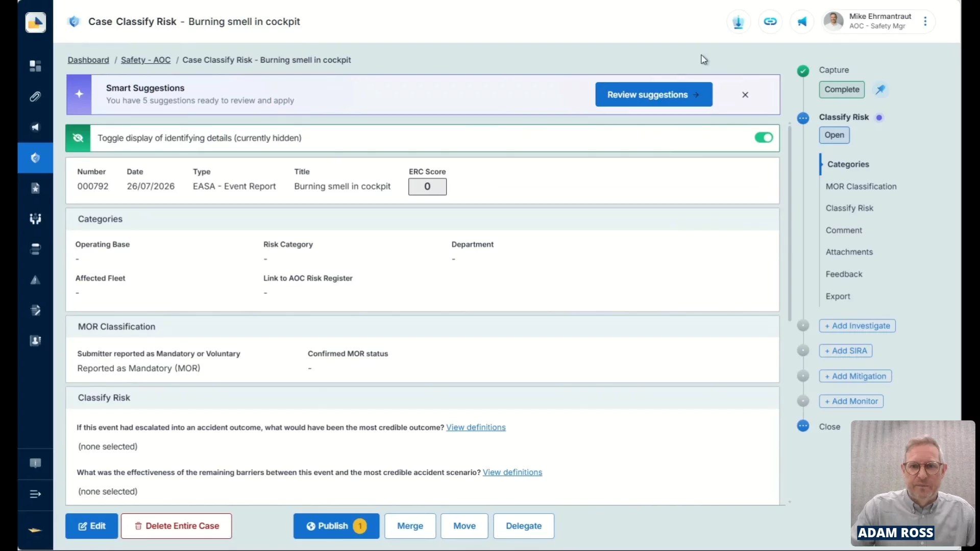980x551 pixels.
Task: Click the warning triangle sidebar icon
Action: [x=35, y=280]
